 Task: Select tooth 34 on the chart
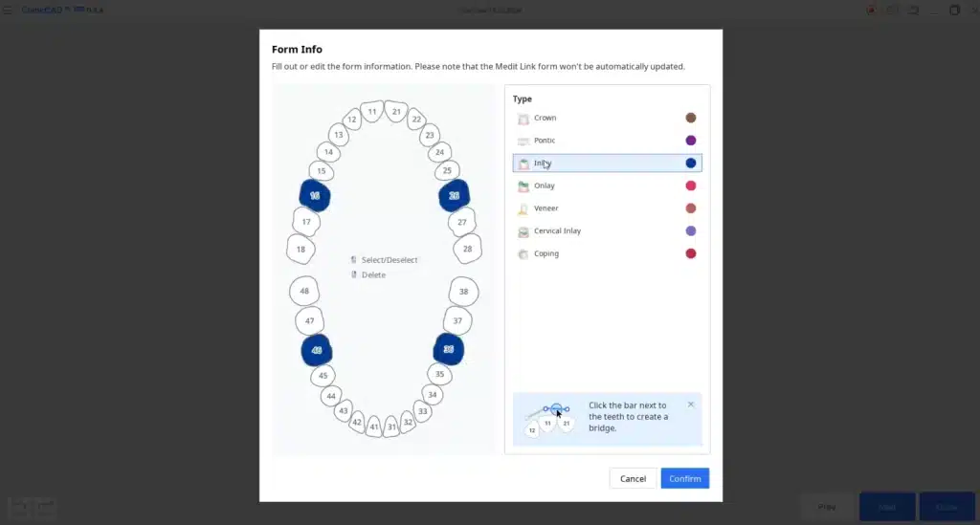click(x=432, y=395)
